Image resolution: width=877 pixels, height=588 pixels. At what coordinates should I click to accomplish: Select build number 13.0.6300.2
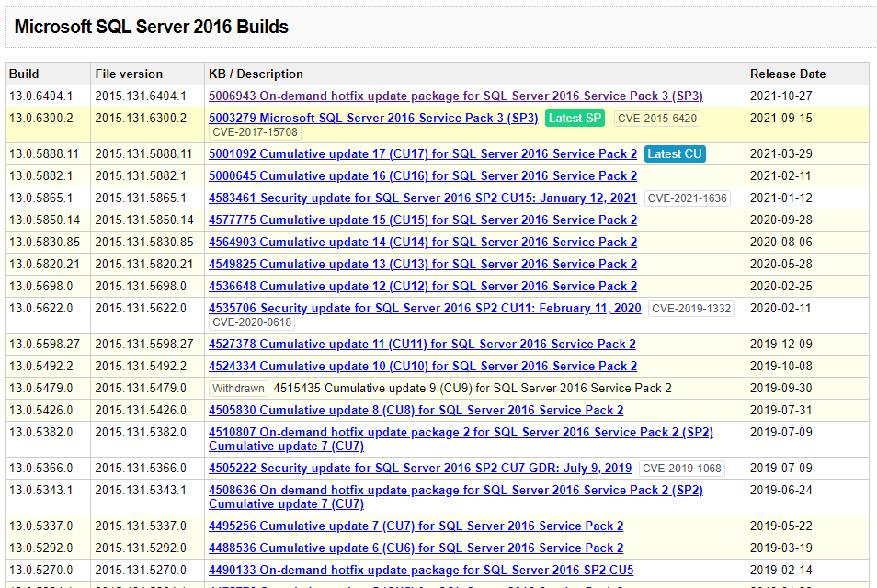coord(40,119)
